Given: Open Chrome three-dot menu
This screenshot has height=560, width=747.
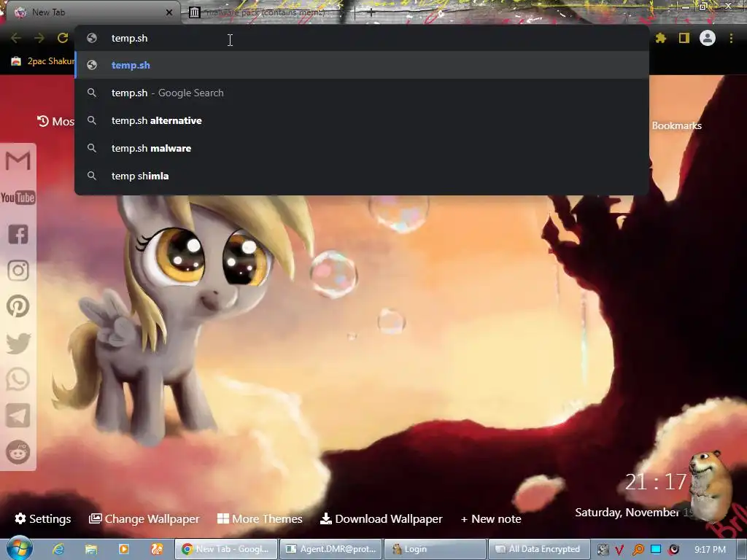Looking at the screenshot, I should pyautogui.click(x=731, y=38).
